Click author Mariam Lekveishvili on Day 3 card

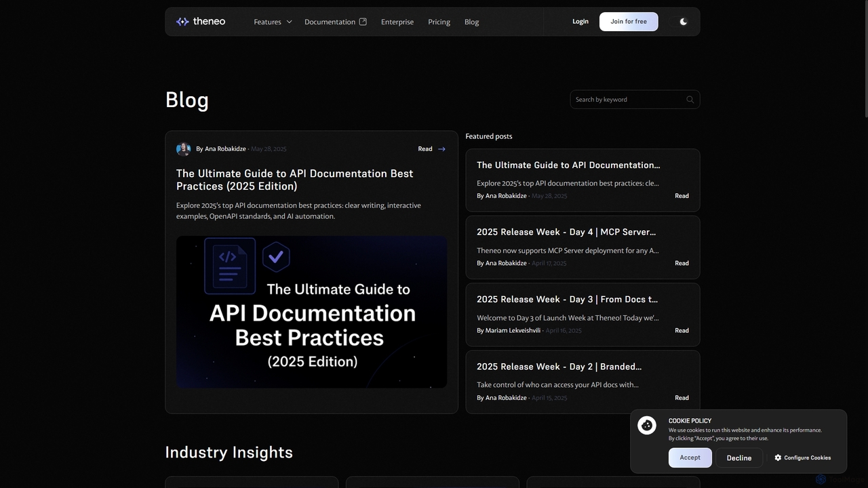tap(513, 331)
